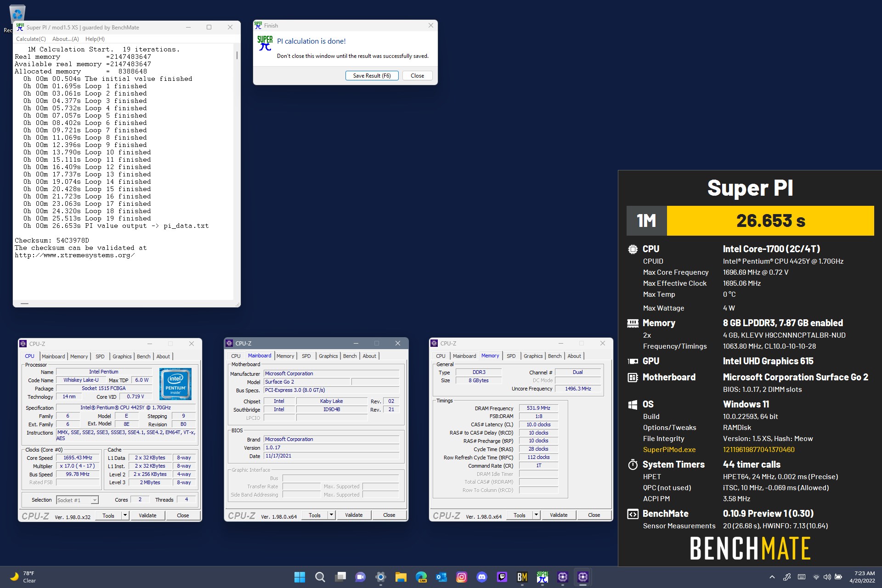Switch to Super PI via its taskbar icon
Viewport: 882px width, 588px height.
543,577
